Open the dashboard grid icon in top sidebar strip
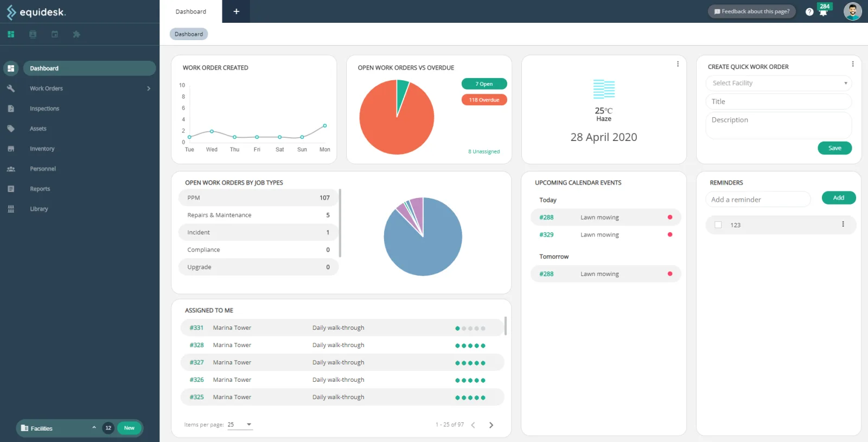Viewport: 868px width, 442px height. point(11,34)
